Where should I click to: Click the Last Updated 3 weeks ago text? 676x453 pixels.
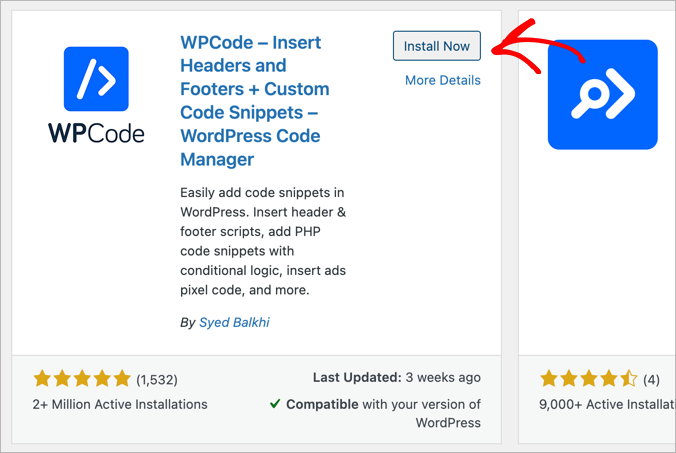[x=396, y=378]
